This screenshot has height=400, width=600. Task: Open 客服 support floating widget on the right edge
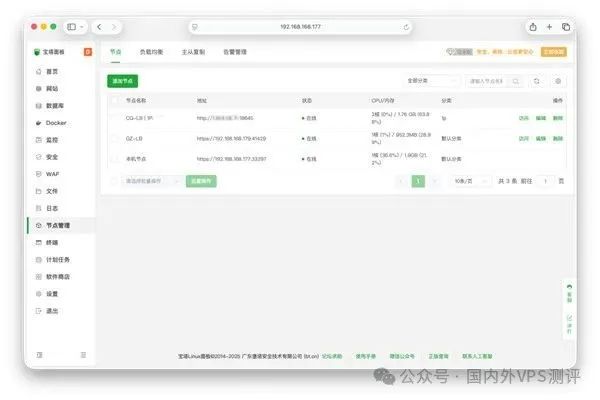point(569,294)
